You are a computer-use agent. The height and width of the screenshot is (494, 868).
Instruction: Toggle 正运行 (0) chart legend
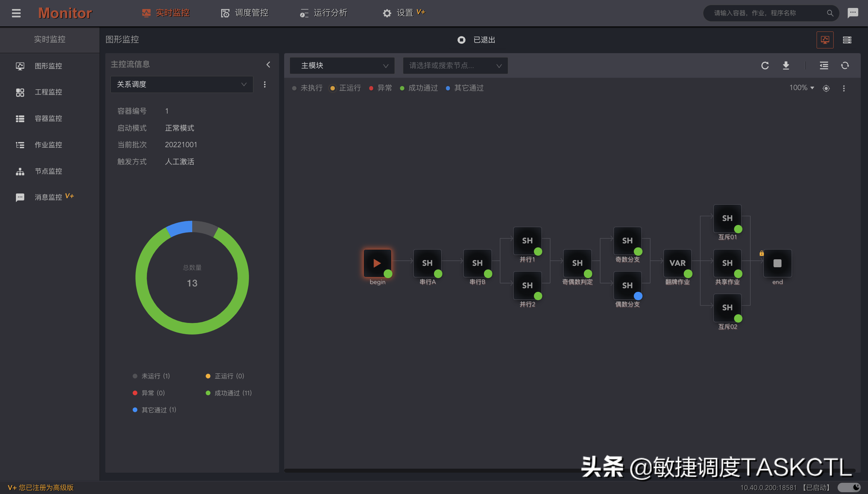(225, 376)
